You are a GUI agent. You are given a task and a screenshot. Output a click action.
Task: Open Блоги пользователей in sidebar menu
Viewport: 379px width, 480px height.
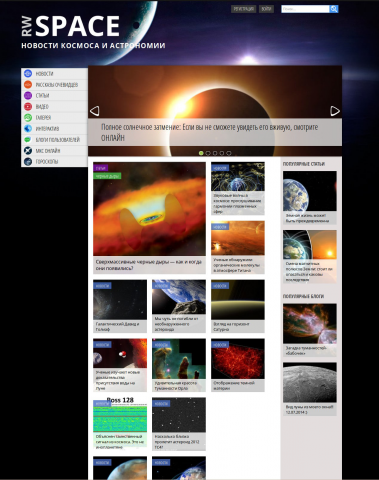coord(54,139)
